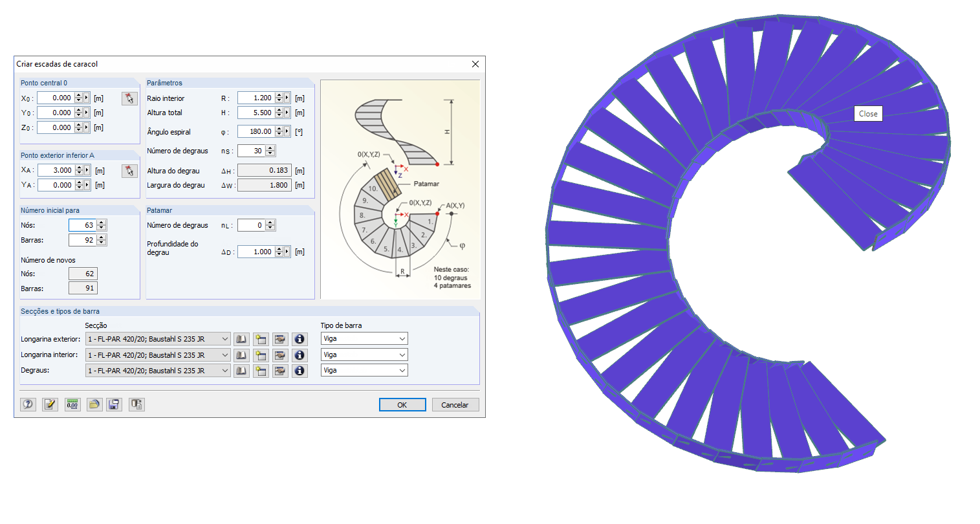This screenshot has width=980, height=524.
Task: Pick lower outer point A with the cursor icon
Action: coord(129,171)
